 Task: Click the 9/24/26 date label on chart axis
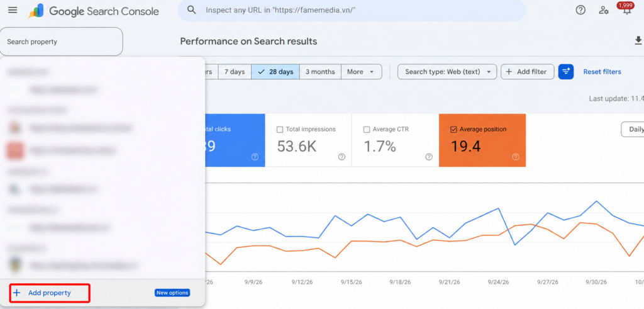[498, 283]
